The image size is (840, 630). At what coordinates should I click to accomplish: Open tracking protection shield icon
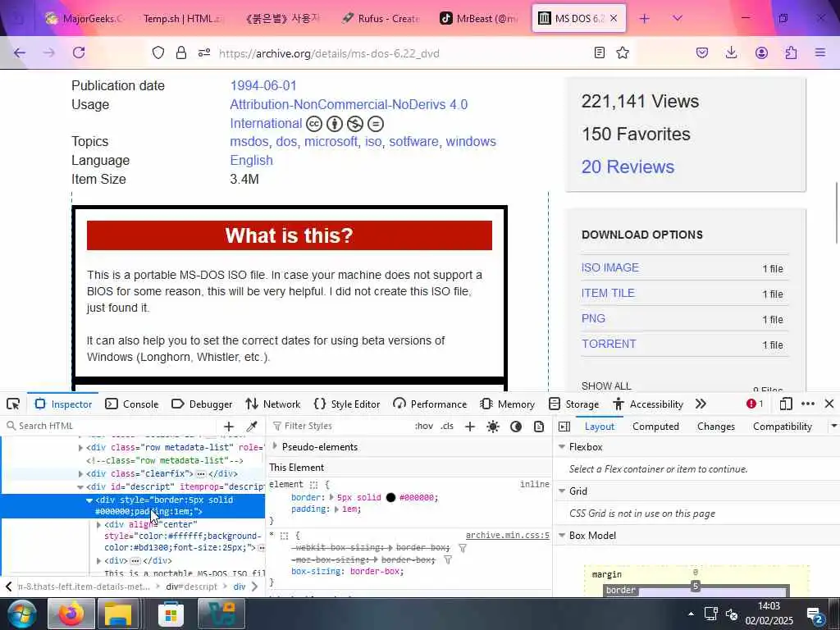158,52
